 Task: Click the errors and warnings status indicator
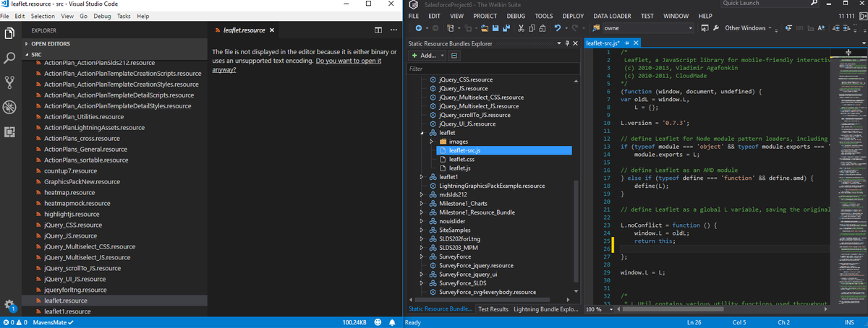pyautogui.click(x=16, y=321)
